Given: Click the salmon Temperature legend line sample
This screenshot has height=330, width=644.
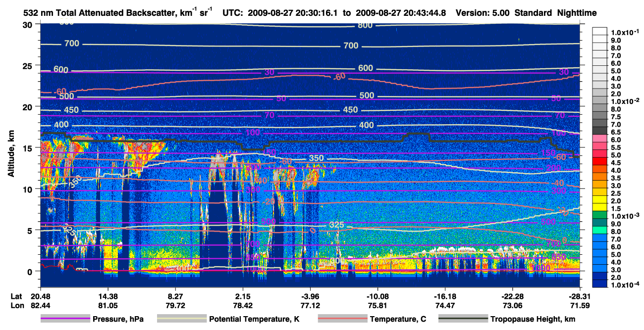Looking at the screenshot, I should (343, 319).
